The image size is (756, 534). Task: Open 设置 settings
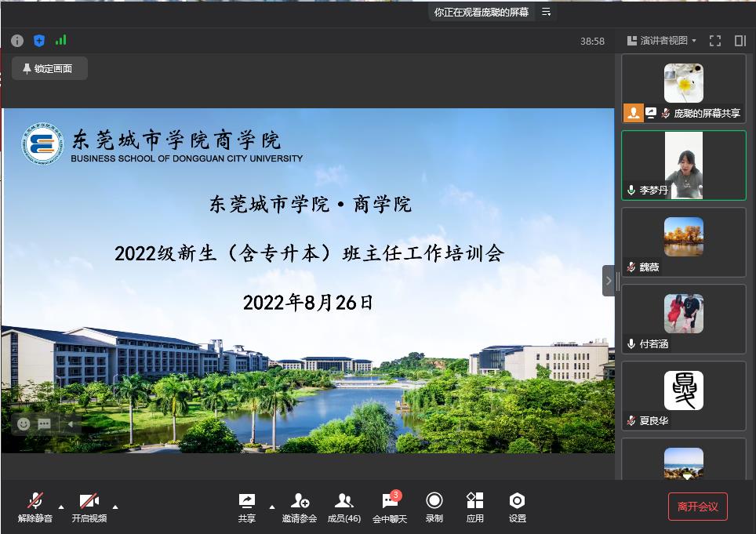pos(517,507)
